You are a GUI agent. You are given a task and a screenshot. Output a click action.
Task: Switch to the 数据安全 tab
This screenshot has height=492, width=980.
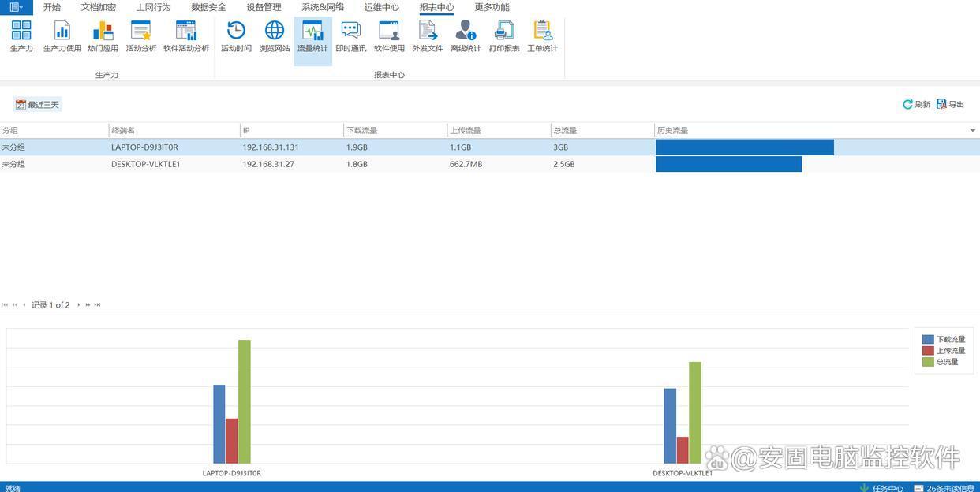pos(208,7)
